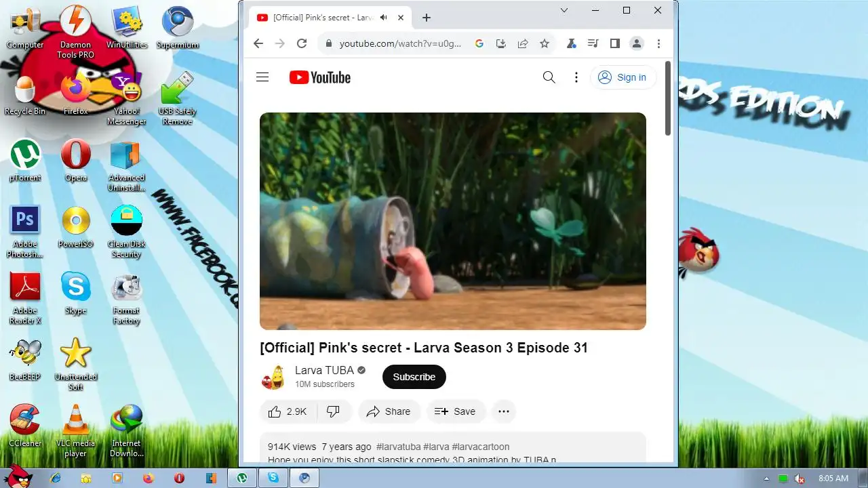Click the install app icon in address bar
Viewport: 868px width, 488px height.
click(x=501, y=43)
